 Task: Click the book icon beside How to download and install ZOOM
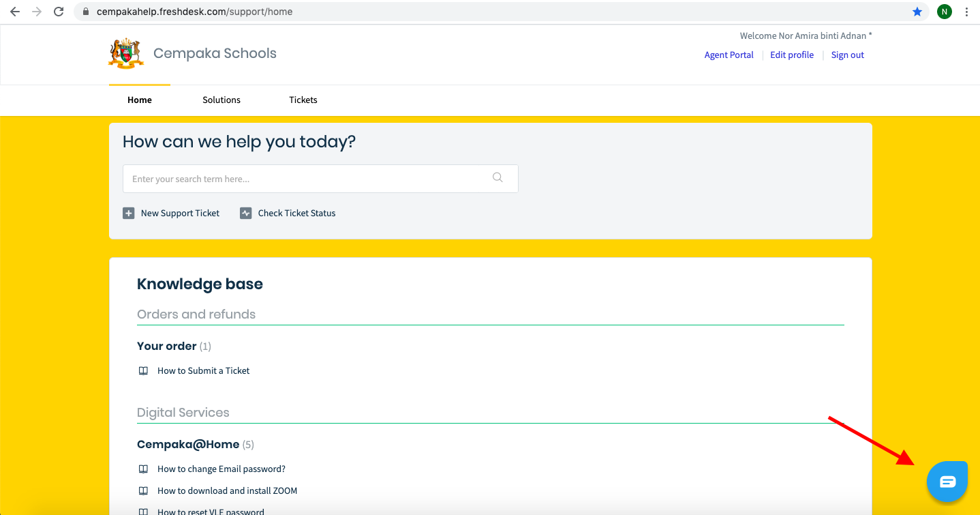click(143, 490)
